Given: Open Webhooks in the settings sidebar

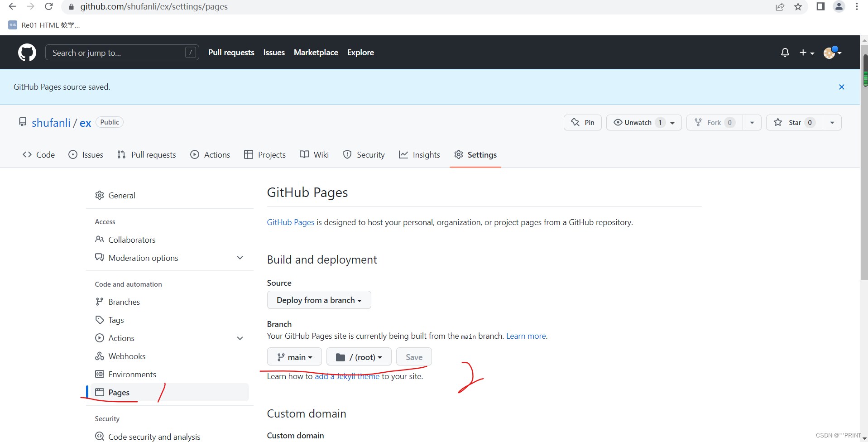Looking at the screenshot, I should [127, 356].
